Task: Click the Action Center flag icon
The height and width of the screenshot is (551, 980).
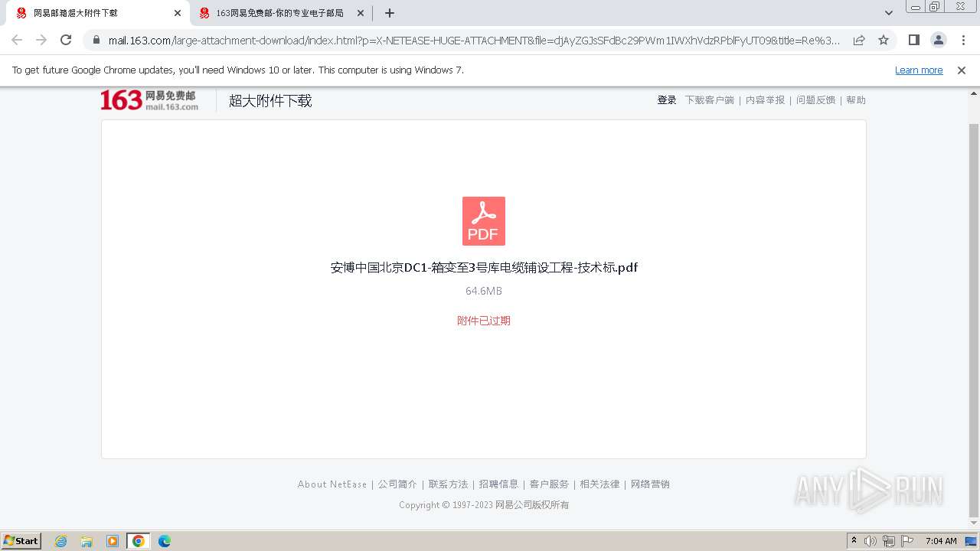Action: 907,541
